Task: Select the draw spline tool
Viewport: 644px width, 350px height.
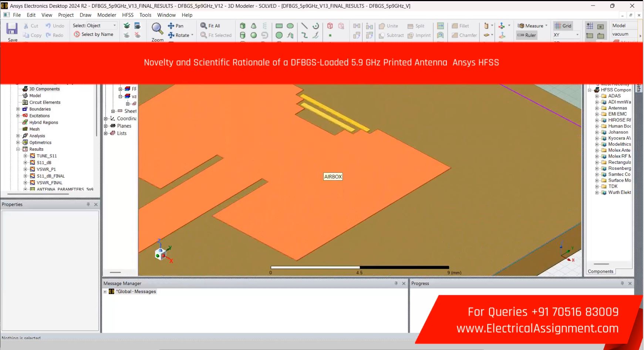Action: (304, 35)
